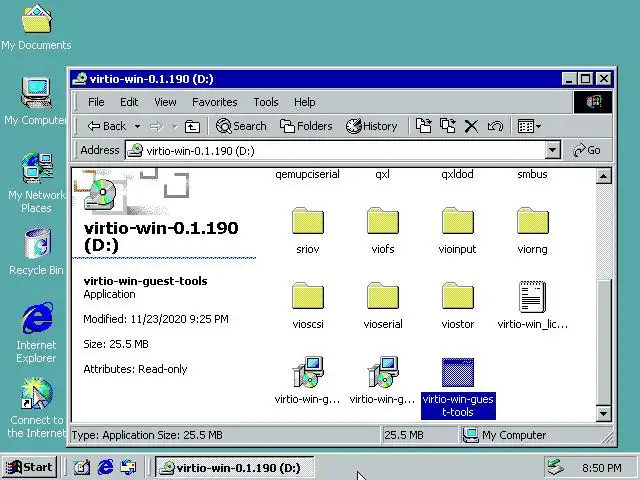Open the View menu
The image size is (640, 480).
pyautogui.click(x=165, y=102)
